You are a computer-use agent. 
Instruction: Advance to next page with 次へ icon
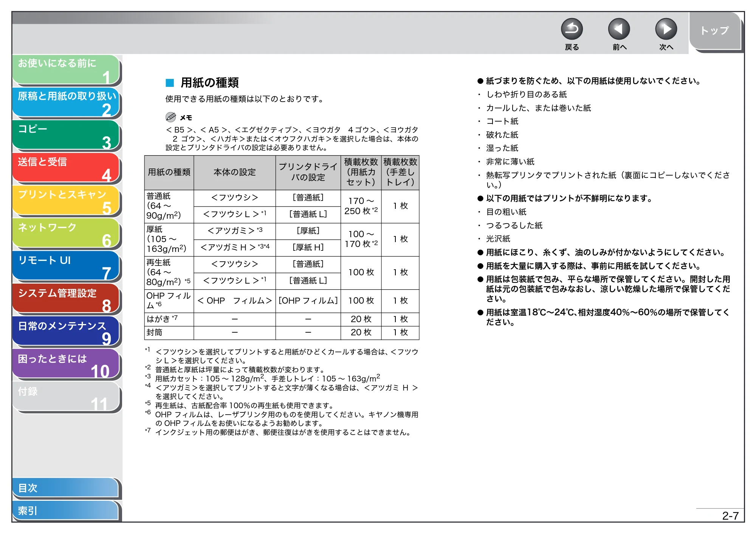(x=666, y=29)
